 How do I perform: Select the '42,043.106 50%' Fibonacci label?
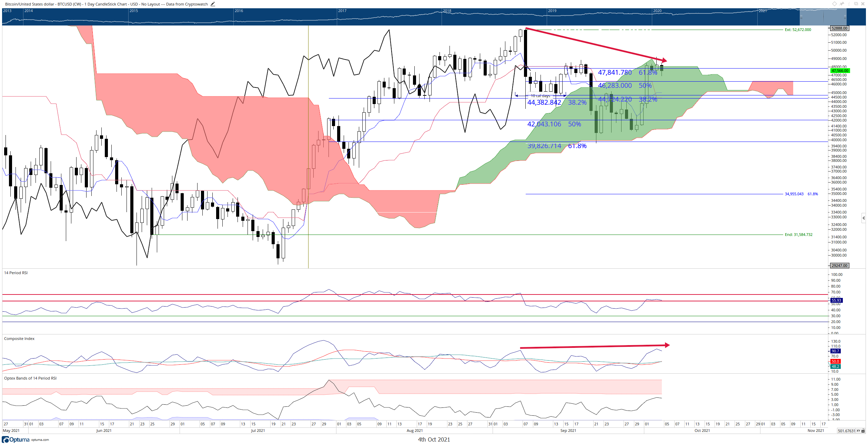pyautogui.click(x=554, y=124)
